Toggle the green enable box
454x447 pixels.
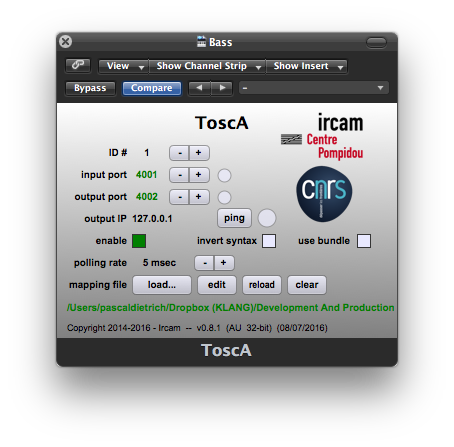[x=139, y=241]
